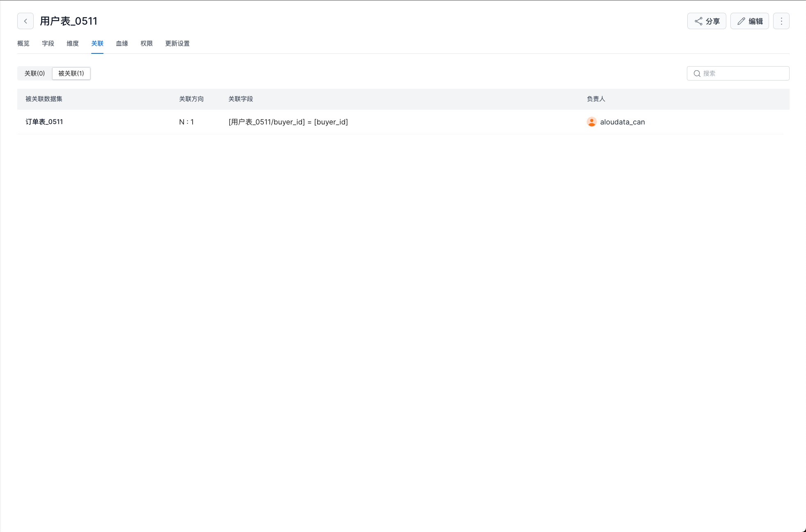Select the 被关联(1) segment
Viewport: 806px width, 532px height.
tap(71, 74)
